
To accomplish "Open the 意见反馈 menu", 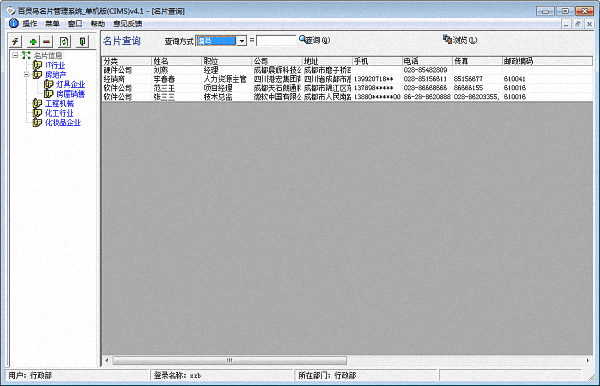I will (127, 24).
